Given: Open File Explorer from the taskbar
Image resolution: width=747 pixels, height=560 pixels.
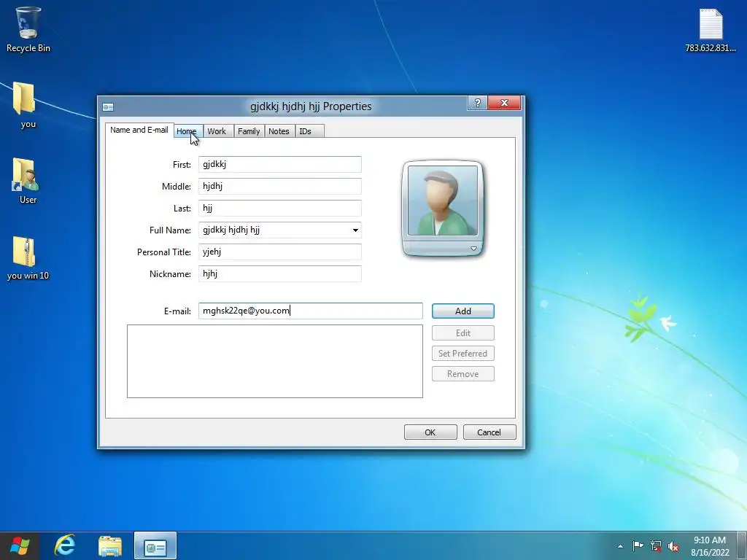Looking at the screenshot, I should click(x=109, y=545).
